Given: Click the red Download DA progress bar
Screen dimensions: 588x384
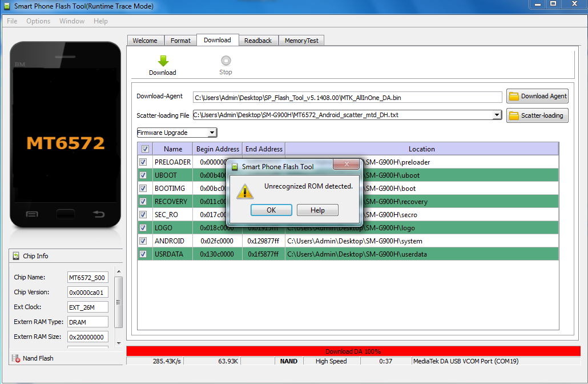Looking at the screenshot, I should click(353, 351).
